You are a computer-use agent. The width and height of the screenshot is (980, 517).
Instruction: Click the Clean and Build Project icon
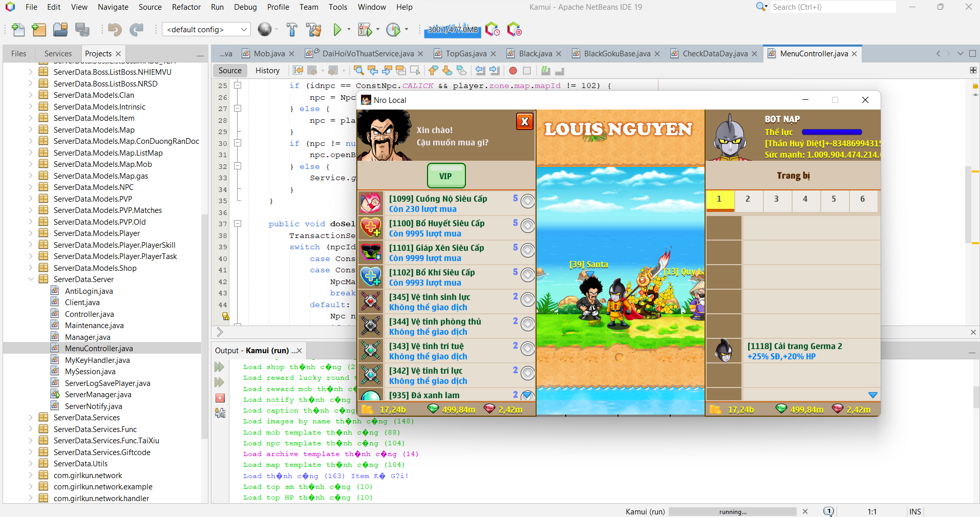click(313, 30)
